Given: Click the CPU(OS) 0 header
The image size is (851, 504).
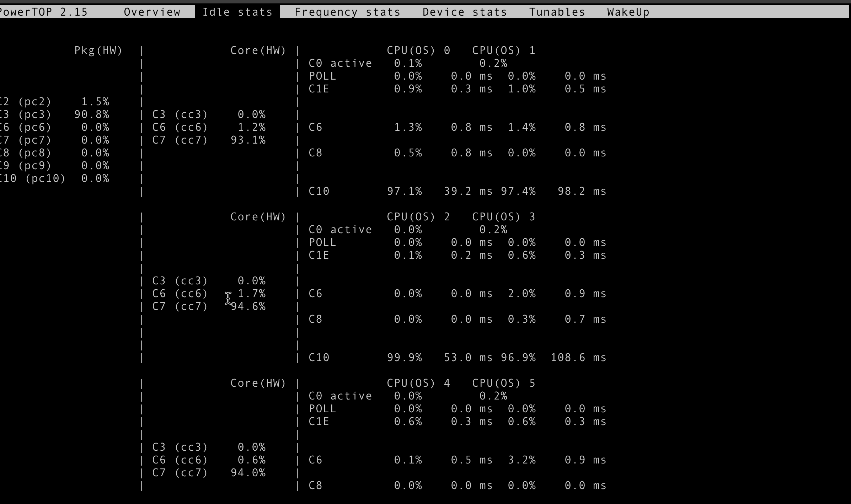Looking at the screenshot, I should pyautogui.click(x=418, y=50).
